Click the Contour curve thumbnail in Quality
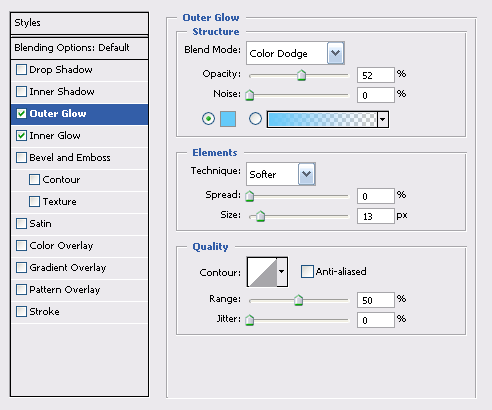The image size is (492, 410). point(262,272)
